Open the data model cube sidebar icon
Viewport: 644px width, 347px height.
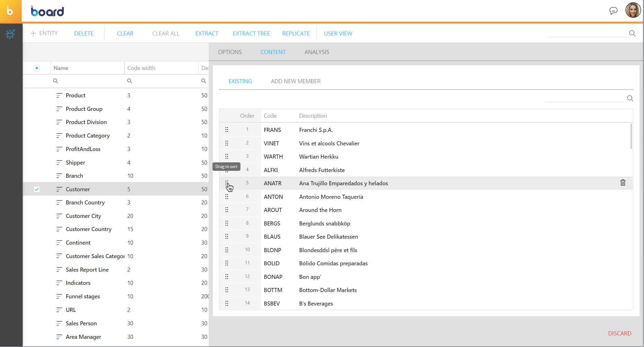pyautogui.click(x=10, y=34)
